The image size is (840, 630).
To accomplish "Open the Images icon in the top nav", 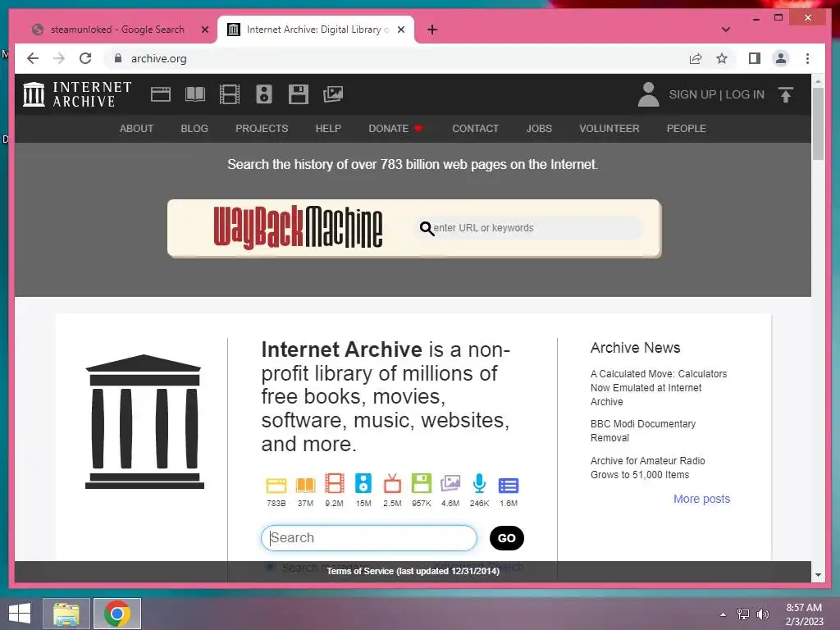I will click(333, 94).
